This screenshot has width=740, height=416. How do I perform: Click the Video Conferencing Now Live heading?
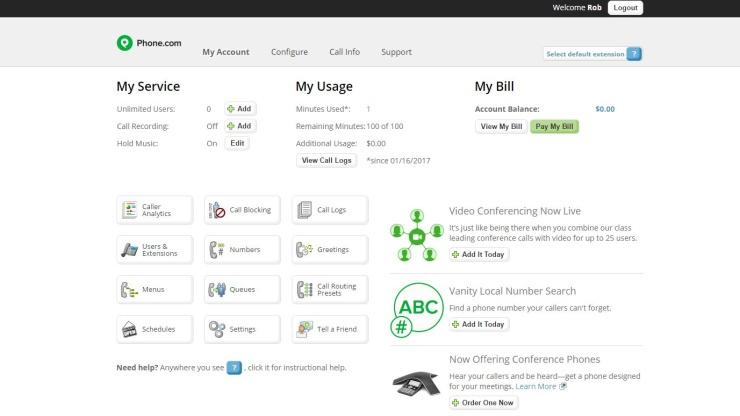pyautogui.click(x=515, y=211)
